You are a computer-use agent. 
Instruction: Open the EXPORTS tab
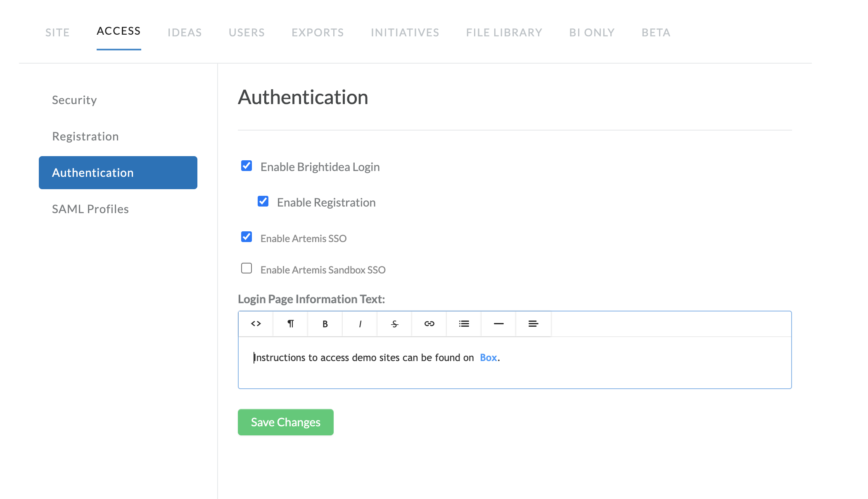(318, 32)
